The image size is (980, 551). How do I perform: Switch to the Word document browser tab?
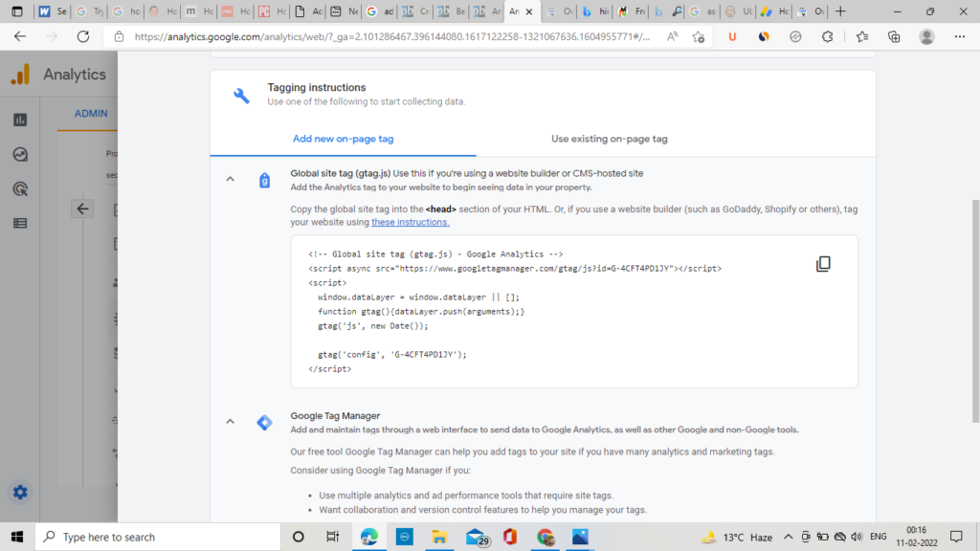point(53,11)
